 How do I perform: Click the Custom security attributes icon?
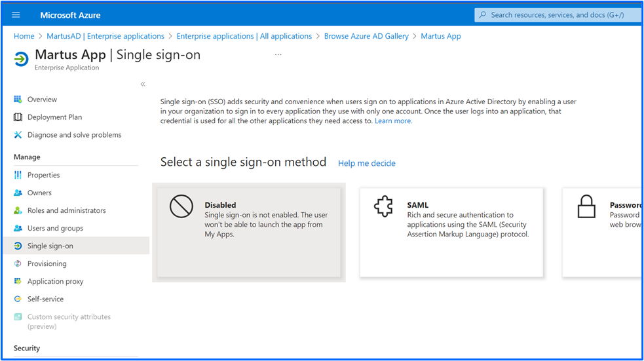(18, 316)
